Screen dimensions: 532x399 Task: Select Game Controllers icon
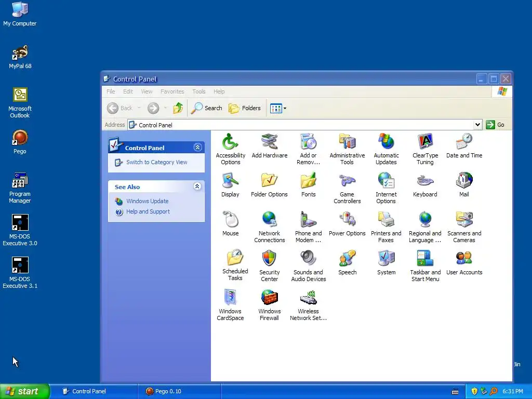[347, 180]
